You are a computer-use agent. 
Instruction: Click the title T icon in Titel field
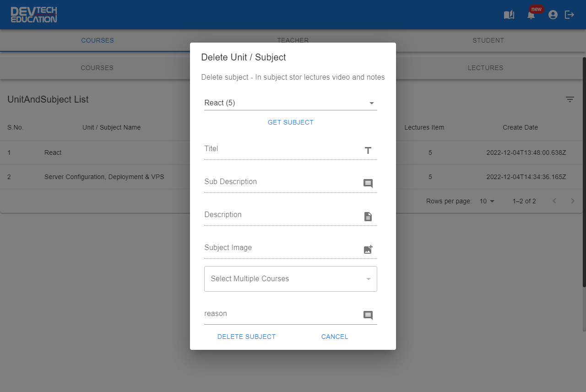368,150
